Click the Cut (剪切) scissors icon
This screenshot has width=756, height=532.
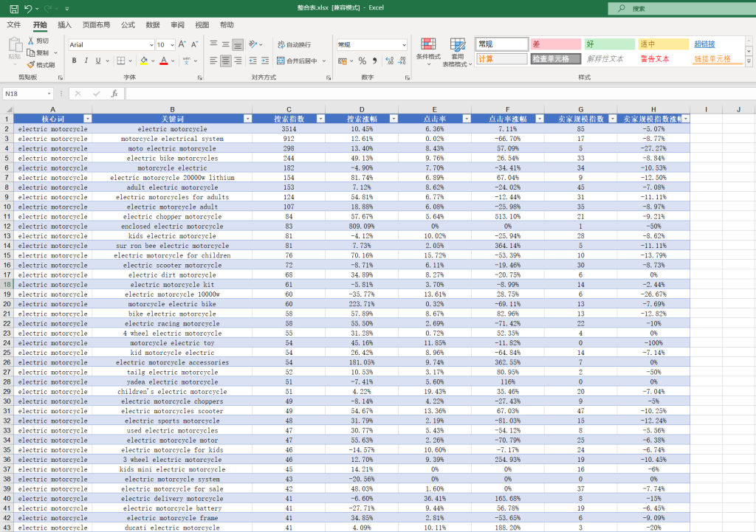pos(31,41)
